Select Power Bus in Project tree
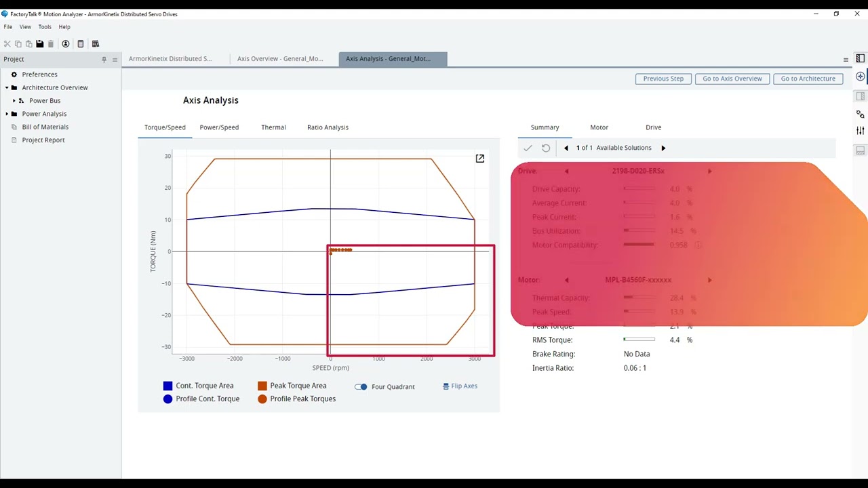The height and width of the screenshot is (488, 868). pos(45,100)
